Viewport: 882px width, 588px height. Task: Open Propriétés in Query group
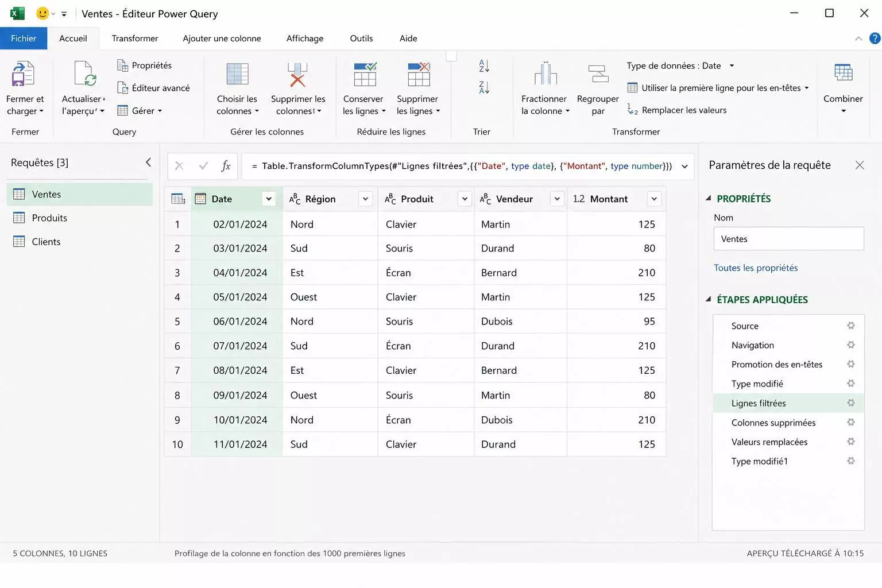[145, 65]
